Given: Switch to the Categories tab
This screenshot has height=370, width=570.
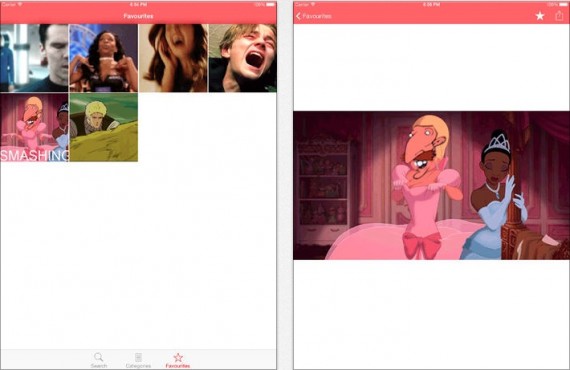Looking at the screenshot, I should [138, 360].
